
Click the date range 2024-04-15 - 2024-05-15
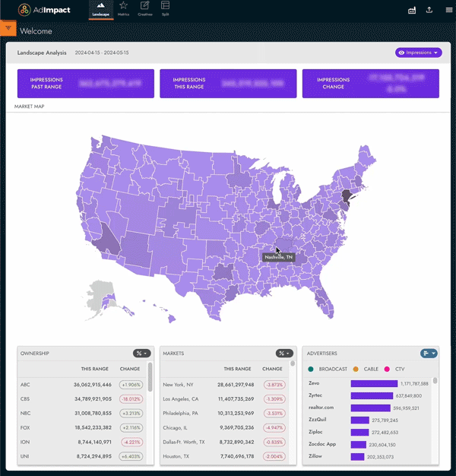coord(102,52)
